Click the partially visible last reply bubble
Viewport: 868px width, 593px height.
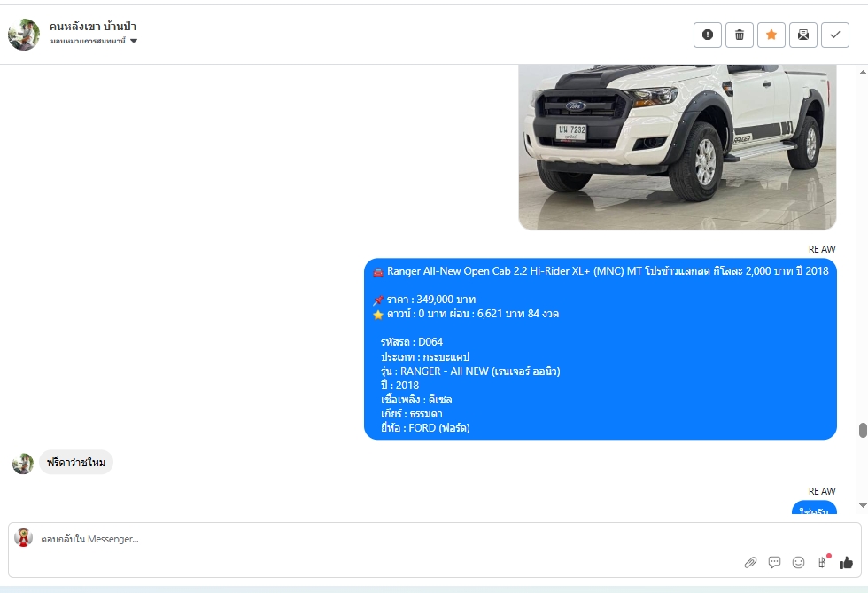pyautogui.click(x=814, y=508)
